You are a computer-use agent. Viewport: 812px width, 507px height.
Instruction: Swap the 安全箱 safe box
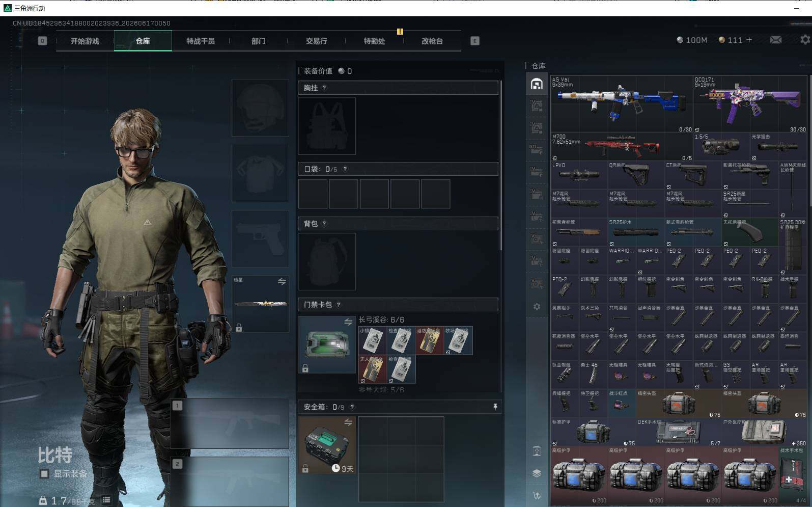coord(348,422)
